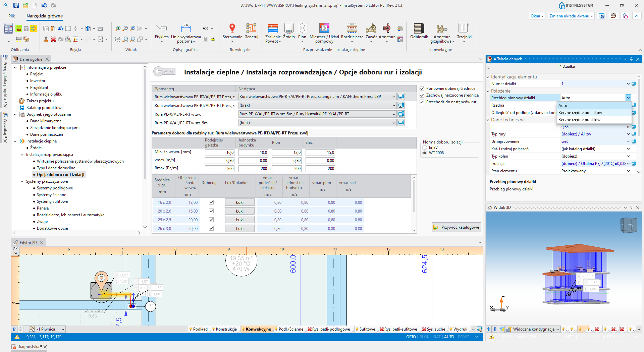Viewport: 644px width, 352px height.
Task: Click the Łuki button for 16 x 2,0
Action: 239,202
